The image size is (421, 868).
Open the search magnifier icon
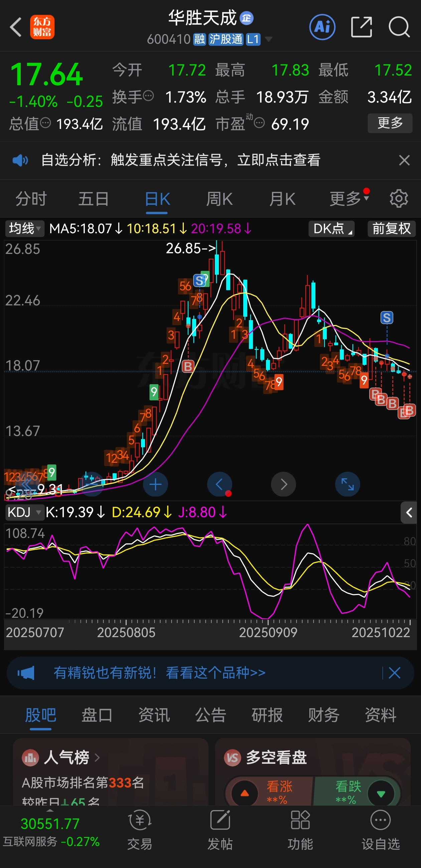click(399, 27)
